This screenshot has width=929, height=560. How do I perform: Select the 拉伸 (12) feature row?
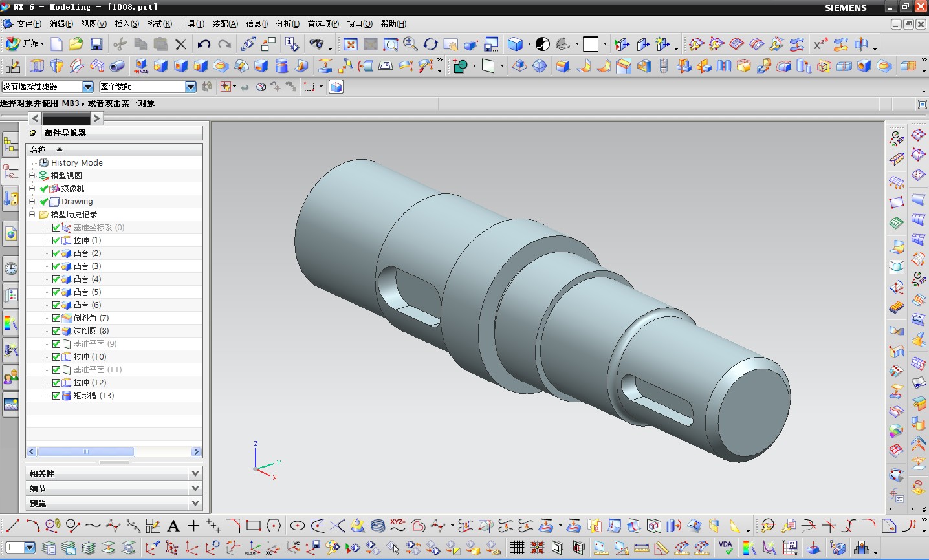114,383
